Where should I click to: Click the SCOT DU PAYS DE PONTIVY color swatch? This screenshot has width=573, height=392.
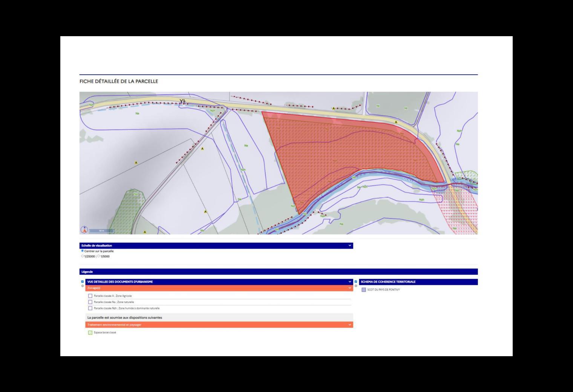tap(364, 290)
